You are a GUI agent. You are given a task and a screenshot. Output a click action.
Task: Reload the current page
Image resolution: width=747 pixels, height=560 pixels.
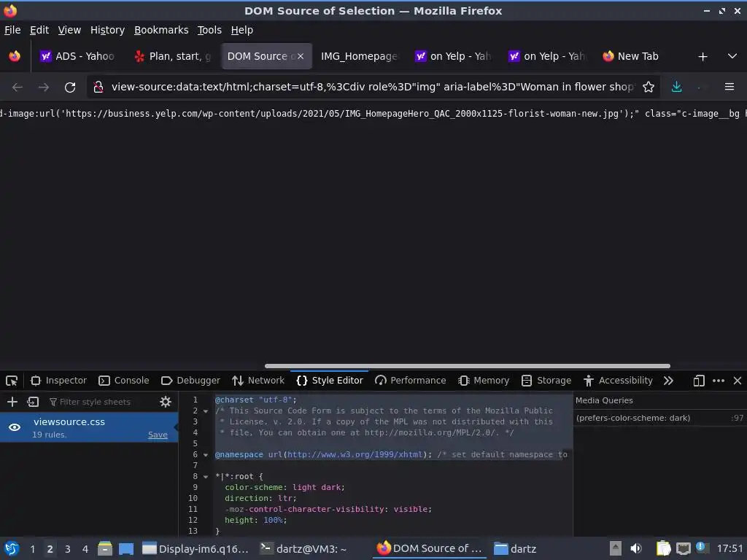70,87
